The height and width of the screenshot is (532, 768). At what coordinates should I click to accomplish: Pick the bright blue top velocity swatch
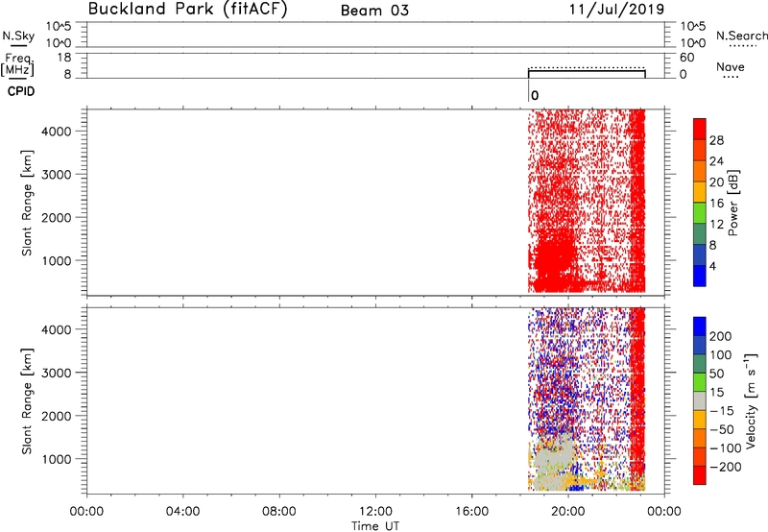700,326
